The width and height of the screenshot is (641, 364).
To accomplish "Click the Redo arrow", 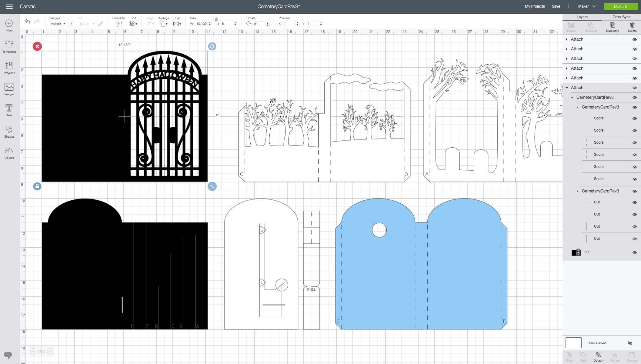I will (37, 21).
